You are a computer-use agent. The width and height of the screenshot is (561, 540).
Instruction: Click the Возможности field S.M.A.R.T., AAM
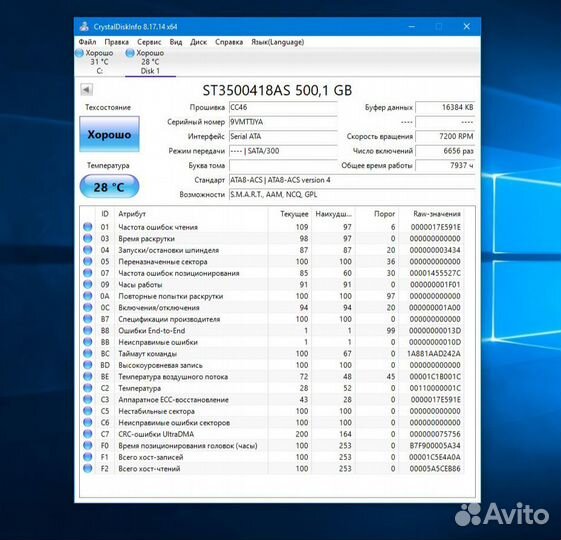click(352, 195)
